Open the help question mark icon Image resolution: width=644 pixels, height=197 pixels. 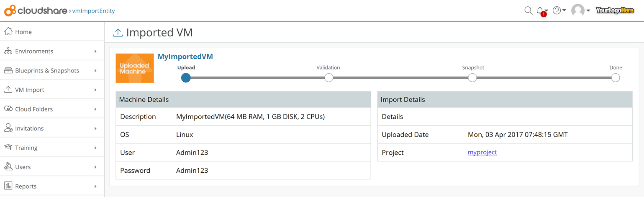[557, 10]
